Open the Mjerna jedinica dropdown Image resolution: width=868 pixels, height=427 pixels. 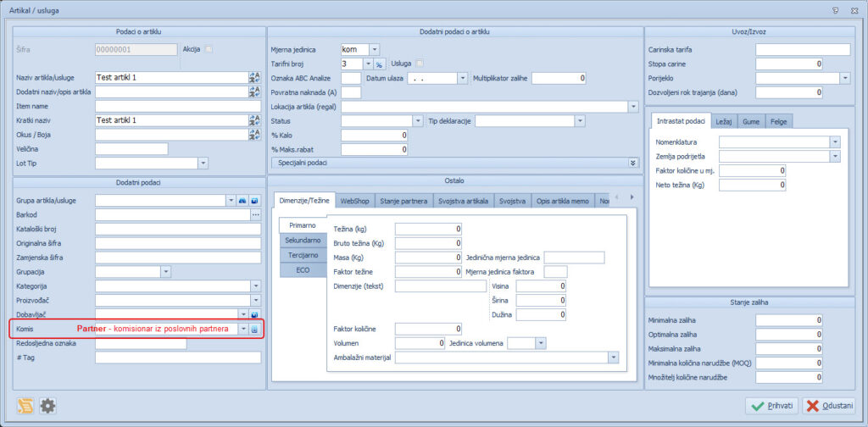point(375,49)
